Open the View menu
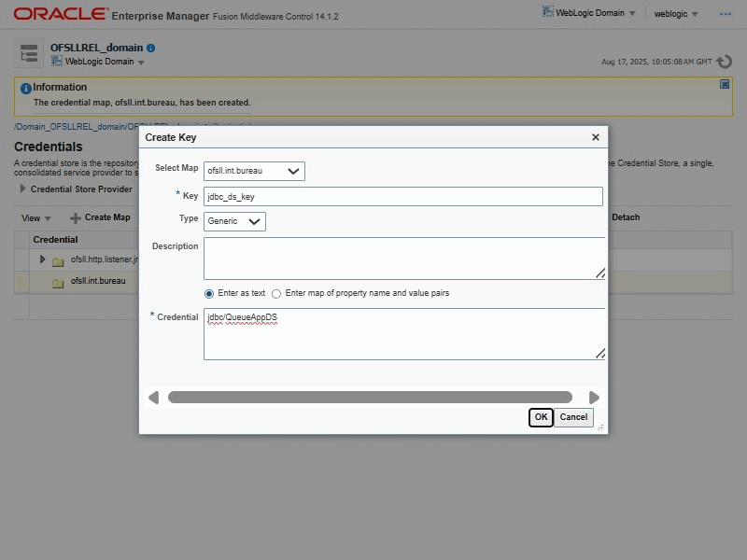 [x=35, y=218]
